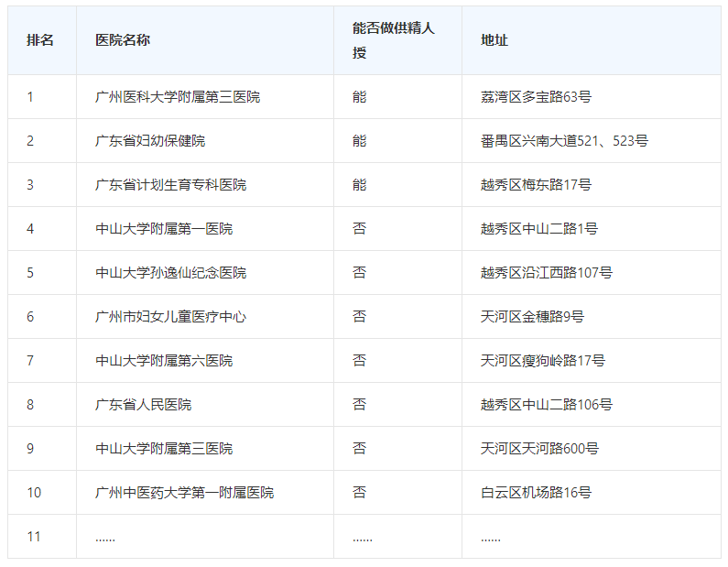Select 中山大学孙逸仙纪念医院 hospital name
This screenshot has height=567, width=728.
(170, 273)
